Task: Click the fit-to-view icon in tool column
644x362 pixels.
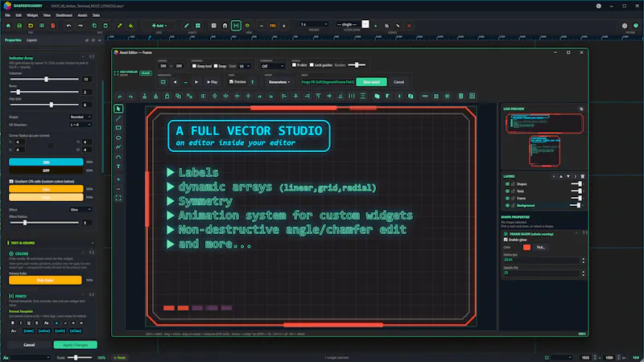Action: [118, 198]
